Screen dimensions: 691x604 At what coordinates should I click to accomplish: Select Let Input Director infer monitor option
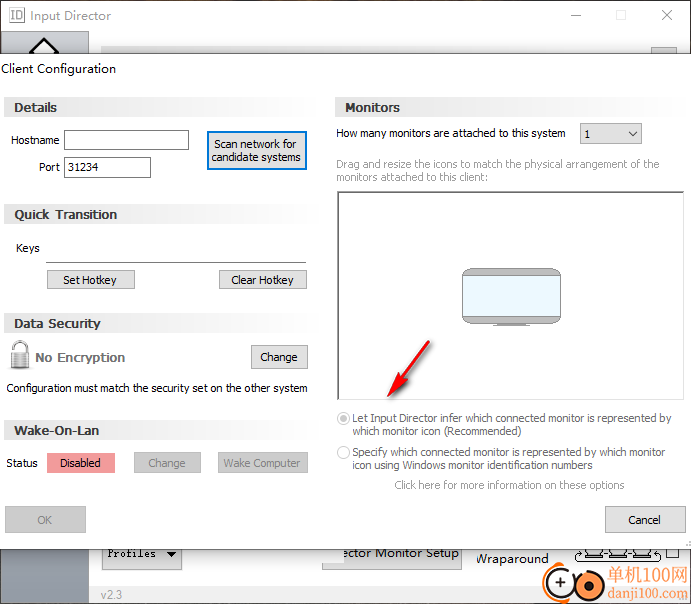[343, 418]
